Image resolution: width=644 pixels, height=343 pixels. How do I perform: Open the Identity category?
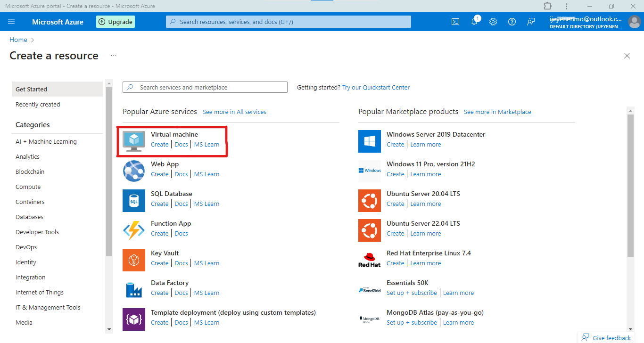click(x=26, y=262)
